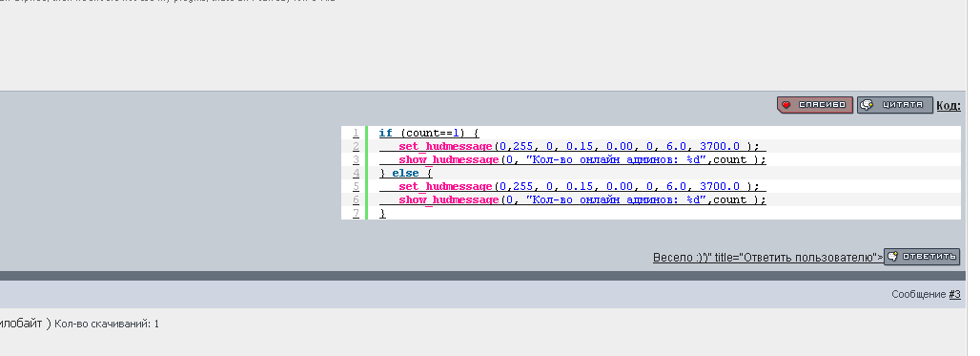
Task: Select code line number 6
Action: (x=356, y=199)
